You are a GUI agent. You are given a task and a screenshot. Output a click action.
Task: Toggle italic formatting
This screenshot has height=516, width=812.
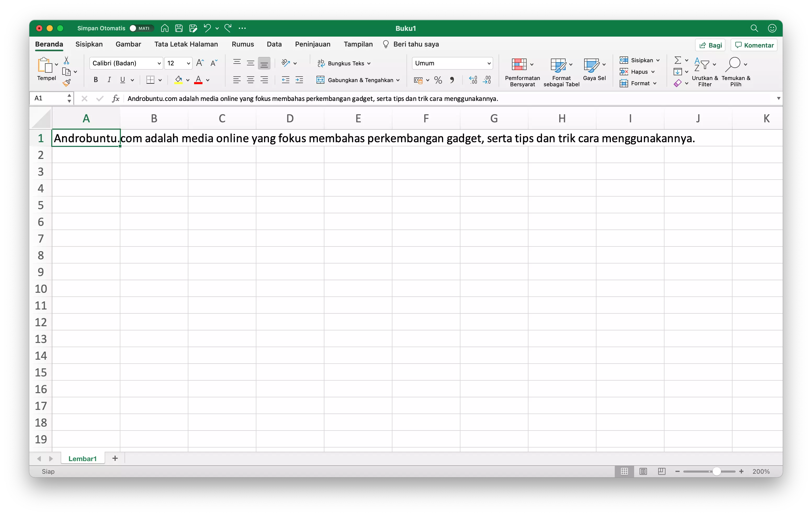109,80
